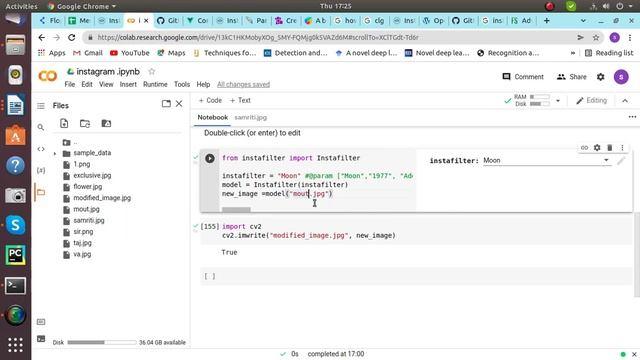This screenshot has height=360, width=640.
Task: Open table of contents sidebar icon
Action: (41, 106)
